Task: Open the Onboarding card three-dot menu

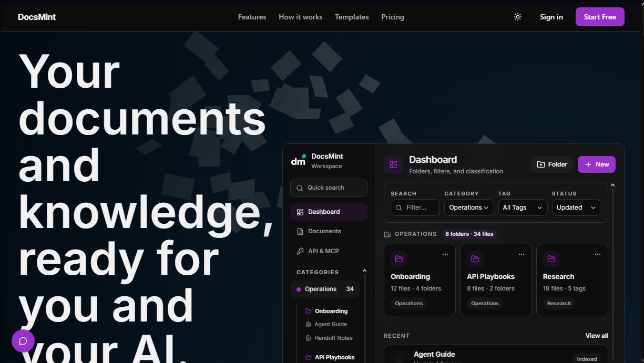Action: coord(445,254)
